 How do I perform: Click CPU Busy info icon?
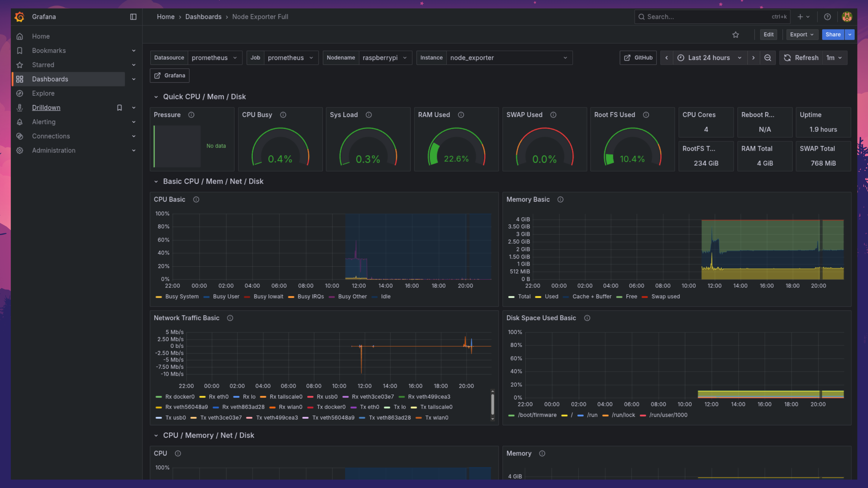pyautogui.click(x=283, y=115)
